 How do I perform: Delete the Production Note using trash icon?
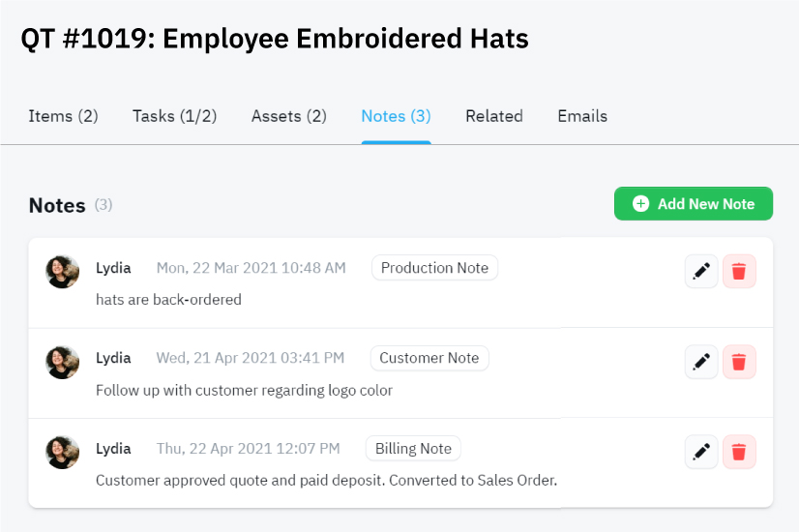click(x=739, y=271)
